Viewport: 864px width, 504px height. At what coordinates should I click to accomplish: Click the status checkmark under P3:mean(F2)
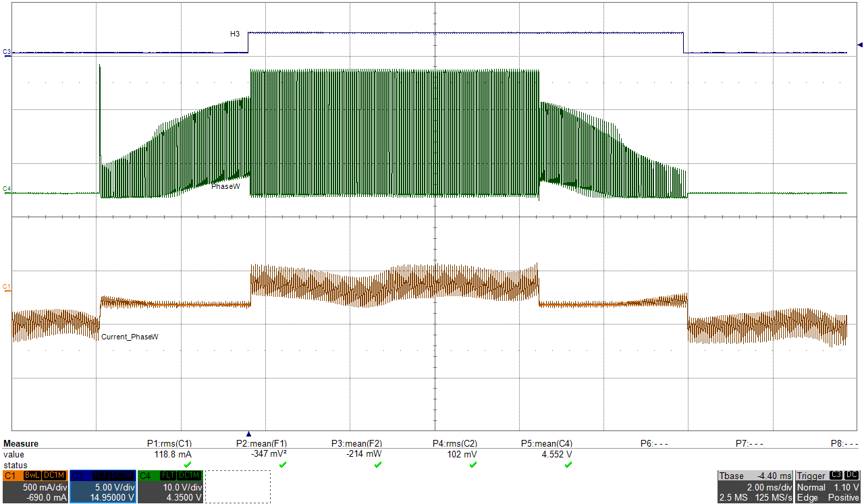[378, 465]
